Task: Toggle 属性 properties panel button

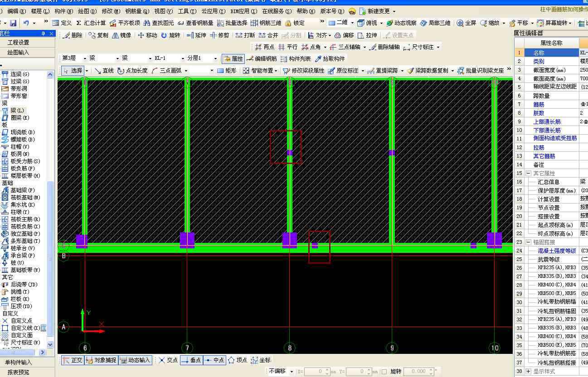Action: click(233, 59)
